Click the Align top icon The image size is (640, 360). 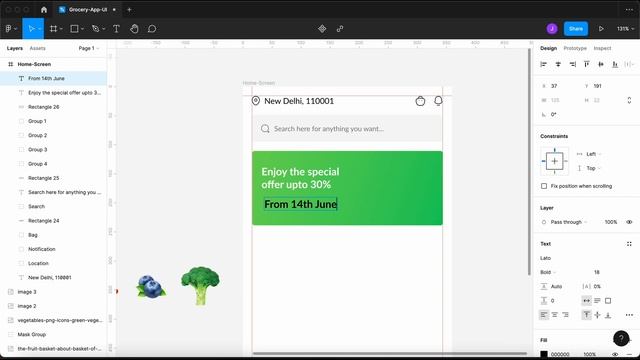tap(587, 64)
